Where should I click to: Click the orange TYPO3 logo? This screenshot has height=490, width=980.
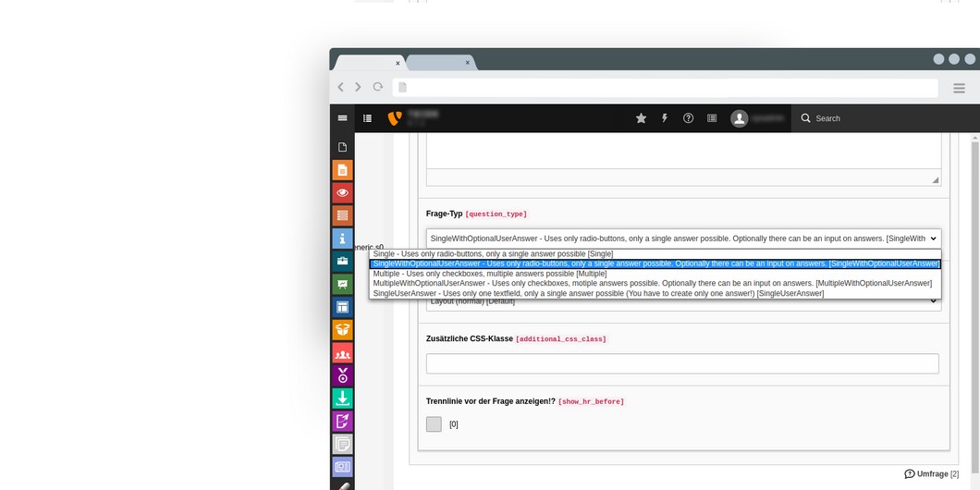click(x=394, y=118)
